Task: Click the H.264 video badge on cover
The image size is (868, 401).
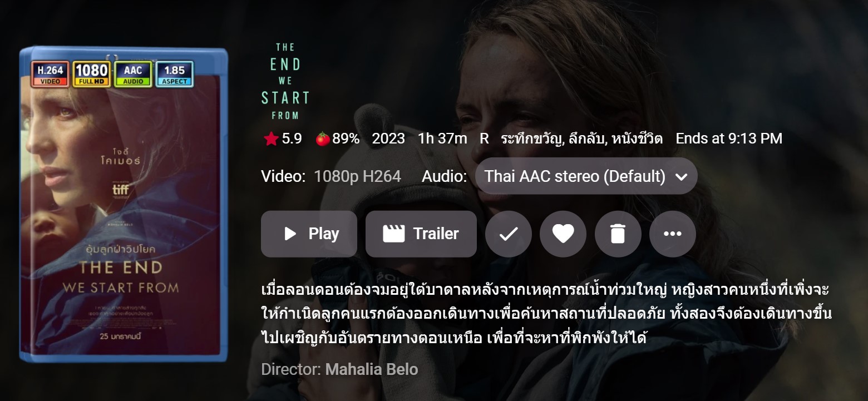Action: pyautogui.click(x=50, y=74)
